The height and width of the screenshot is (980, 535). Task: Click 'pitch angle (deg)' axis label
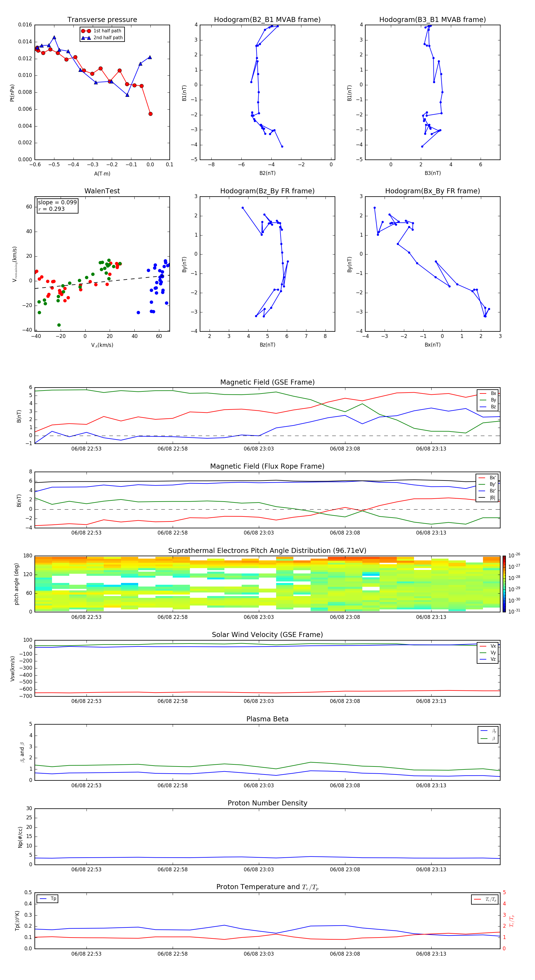click(16, 584)
